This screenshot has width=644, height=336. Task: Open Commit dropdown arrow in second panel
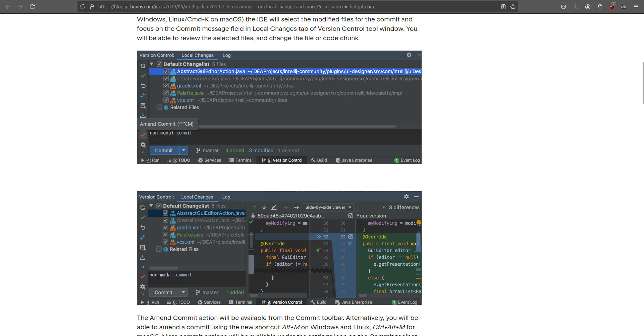(183, 292)
